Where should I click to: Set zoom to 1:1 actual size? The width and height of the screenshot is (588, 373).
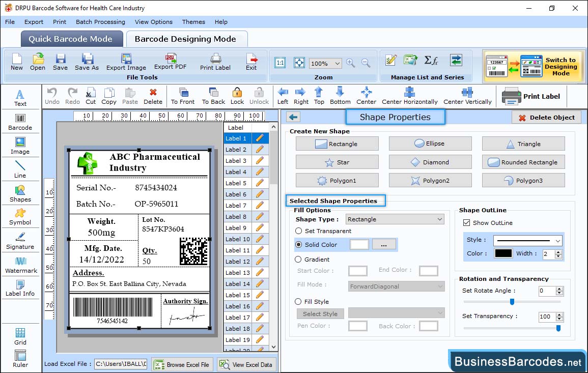click(x=280, y=63)
